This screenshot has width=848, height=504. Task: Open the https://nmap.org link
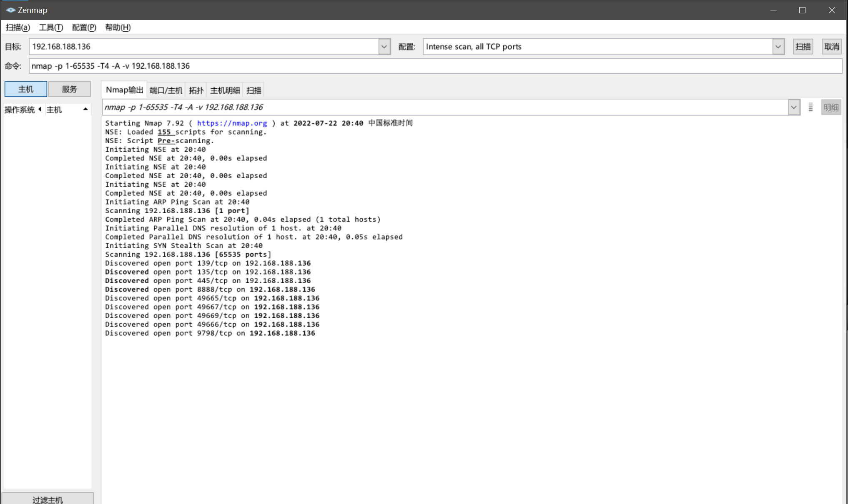[x=232, y=123]
